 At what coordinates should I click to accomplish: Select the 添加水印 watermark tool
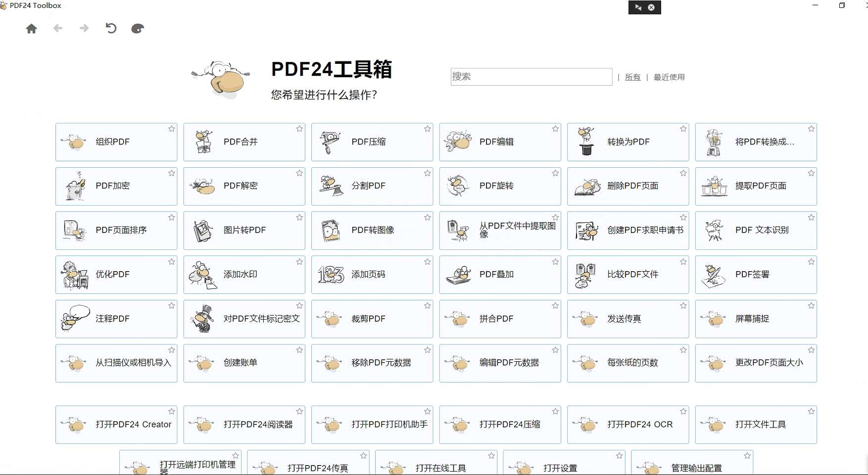(244, 275)
